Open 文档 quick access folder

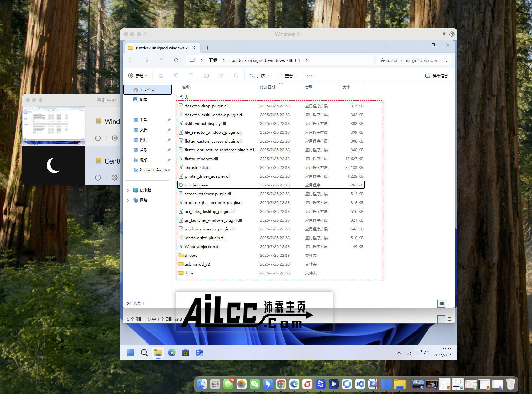click(147, 130)
